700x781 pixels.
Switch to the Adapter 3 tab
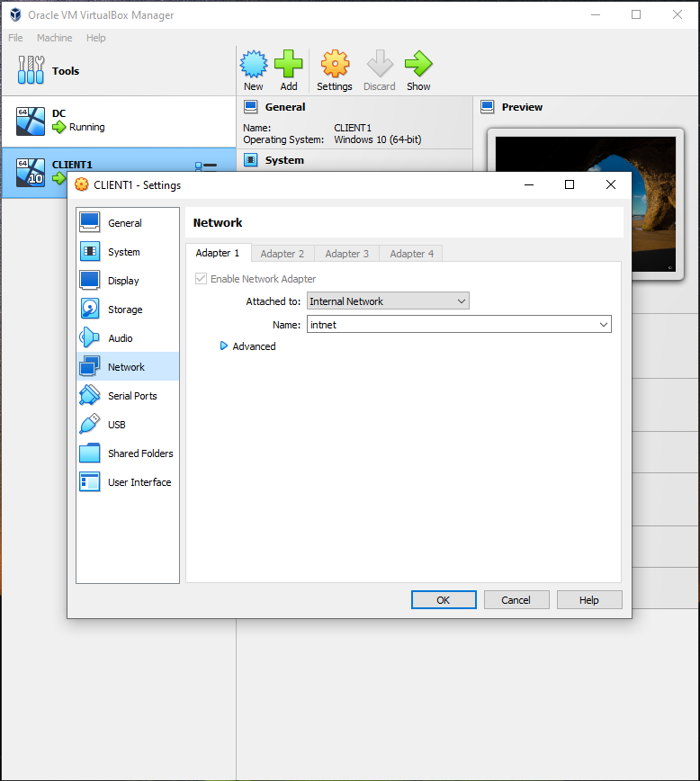[x=346, y=254]
